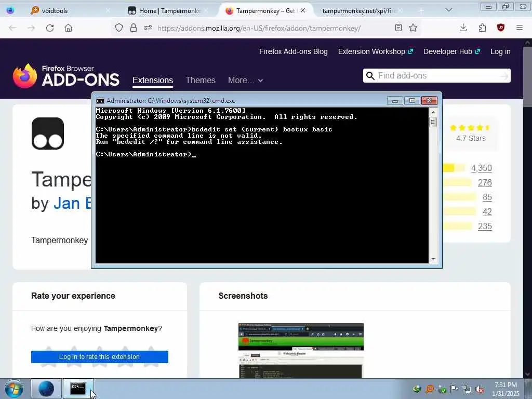The width and height of the screenshot is (532, 399).
Task: Reload the page in Firefox
Action: point(50,28)
